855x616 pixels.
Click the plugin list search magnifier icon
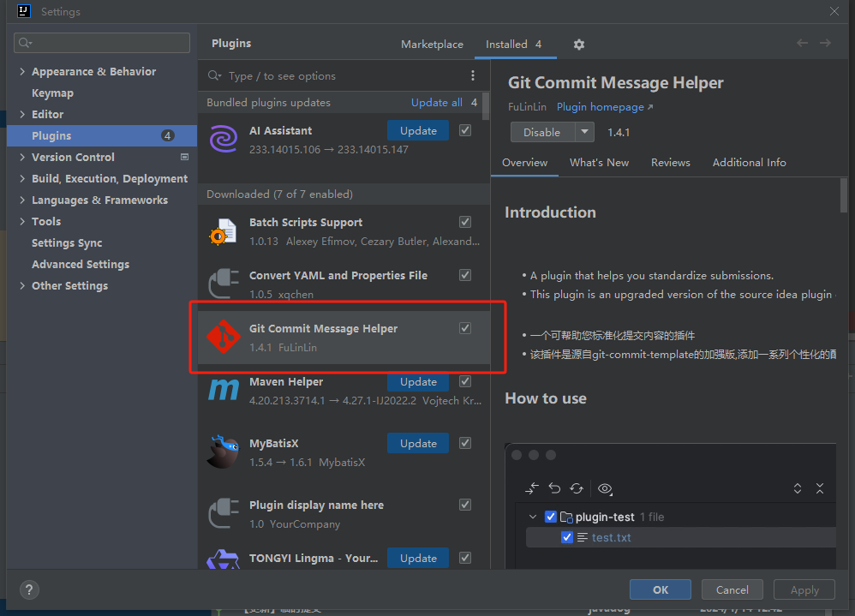(214, 75)
